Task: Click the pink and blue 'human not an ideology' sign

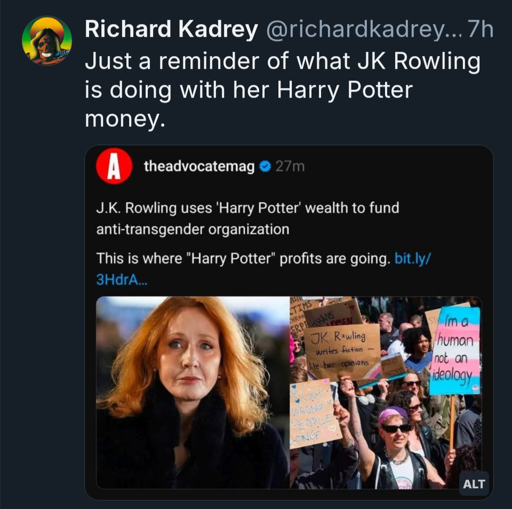Action: (x=455, y=351)
